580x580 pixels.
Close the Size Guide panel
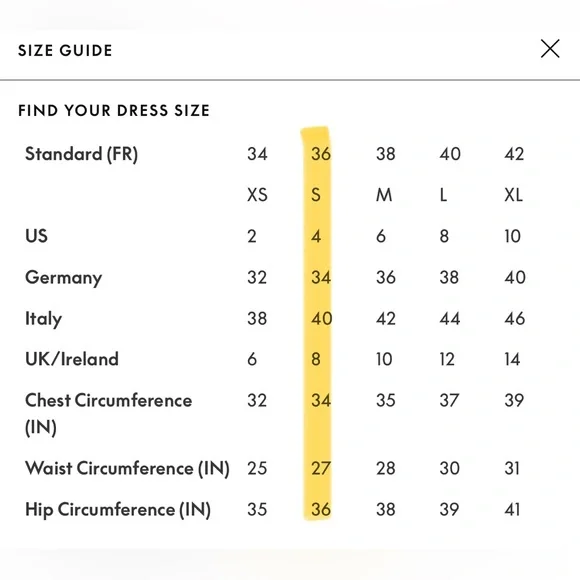pyautogui.click(x=550, y=48)
